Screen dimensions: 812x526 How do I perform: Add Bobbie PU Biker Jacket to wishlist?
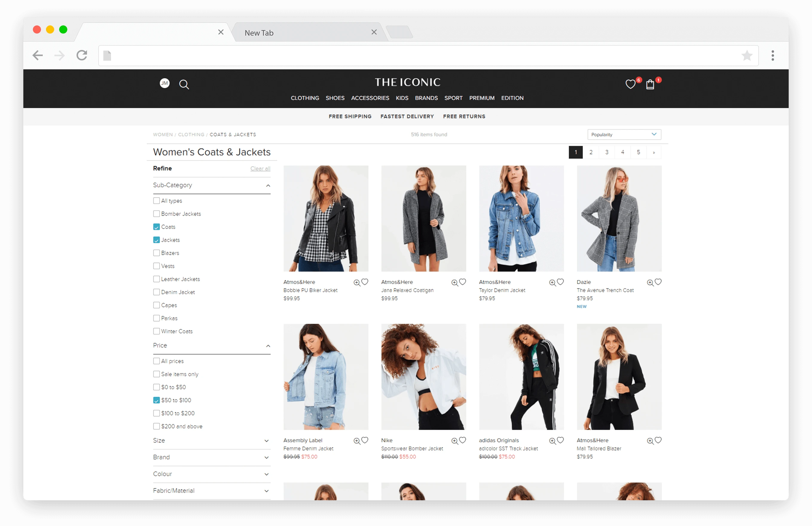[x=365, y=282]
